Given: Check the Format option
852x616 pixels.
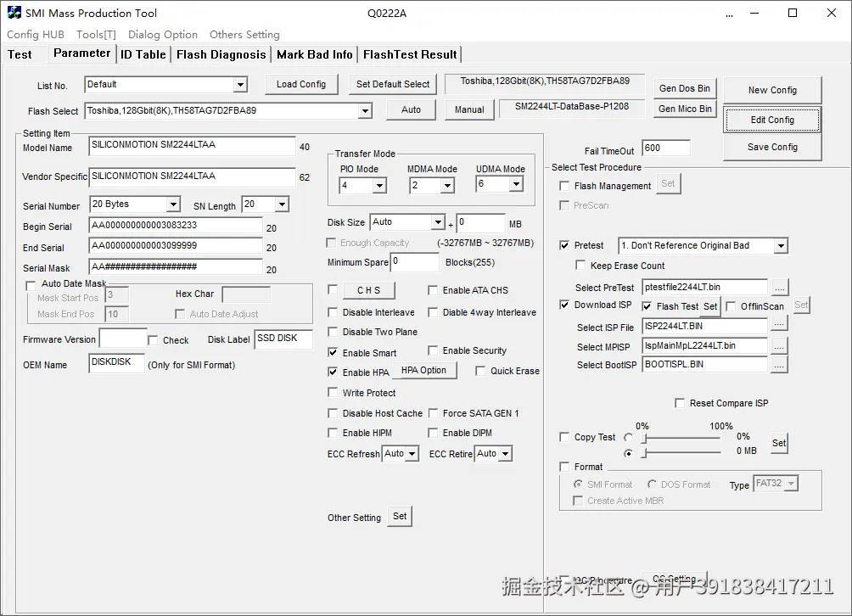Looking at the screenshot, I should pos(564,467).
